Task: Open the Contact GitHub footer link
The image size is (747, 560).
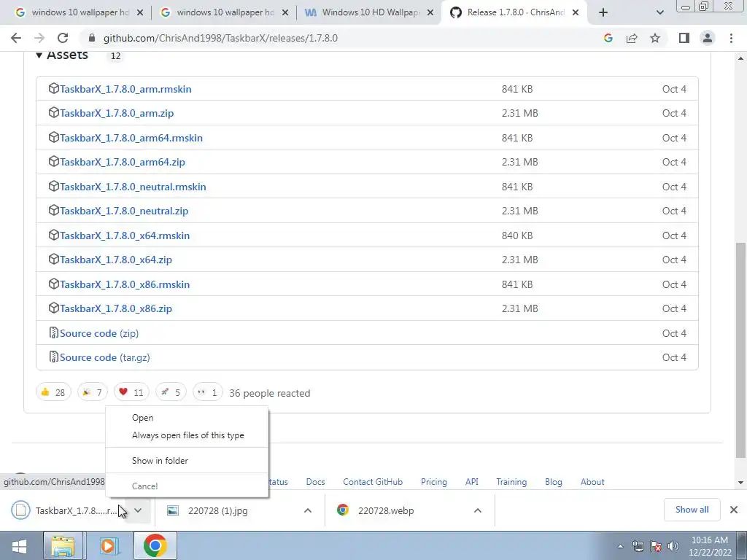Action: [373, 482]
